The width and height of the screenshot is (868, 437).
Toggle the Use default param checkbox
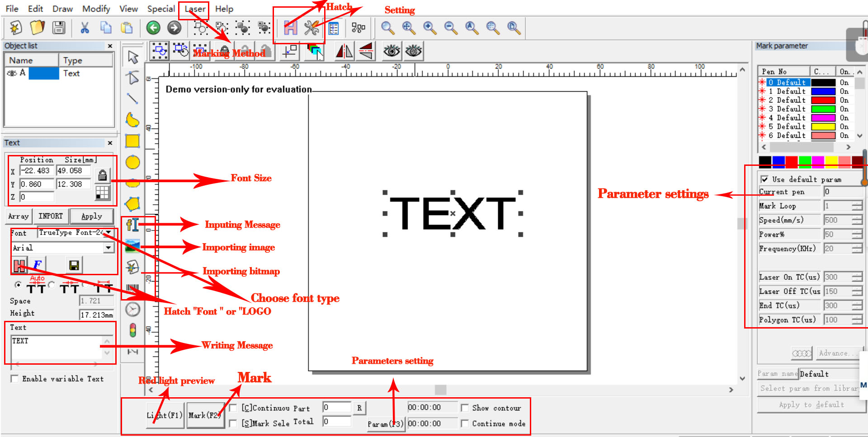(x=764, y=179)
